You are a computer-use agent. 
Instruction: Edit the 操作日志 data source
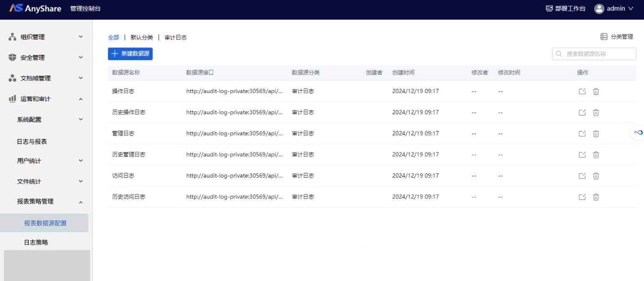tap(582, 91)
